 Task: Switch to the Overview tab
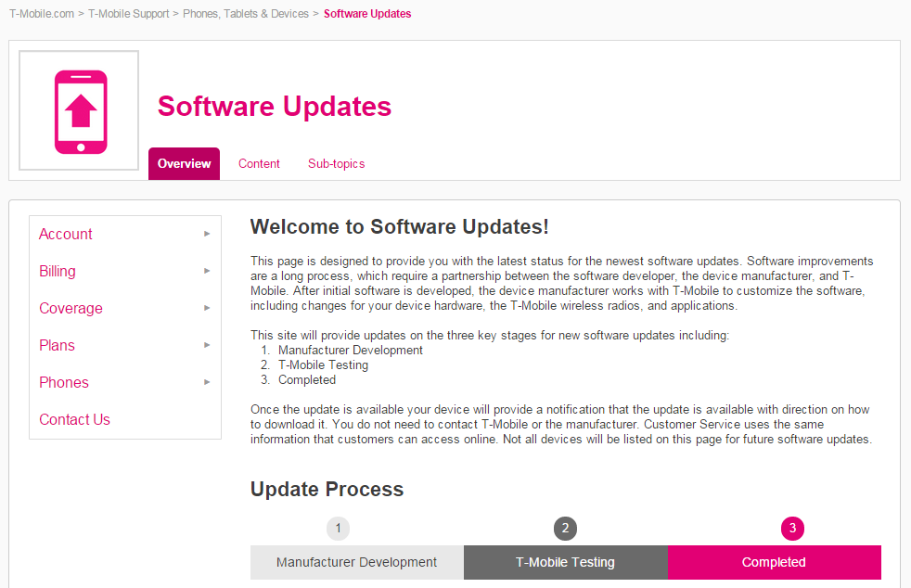(x=185, y=164)
